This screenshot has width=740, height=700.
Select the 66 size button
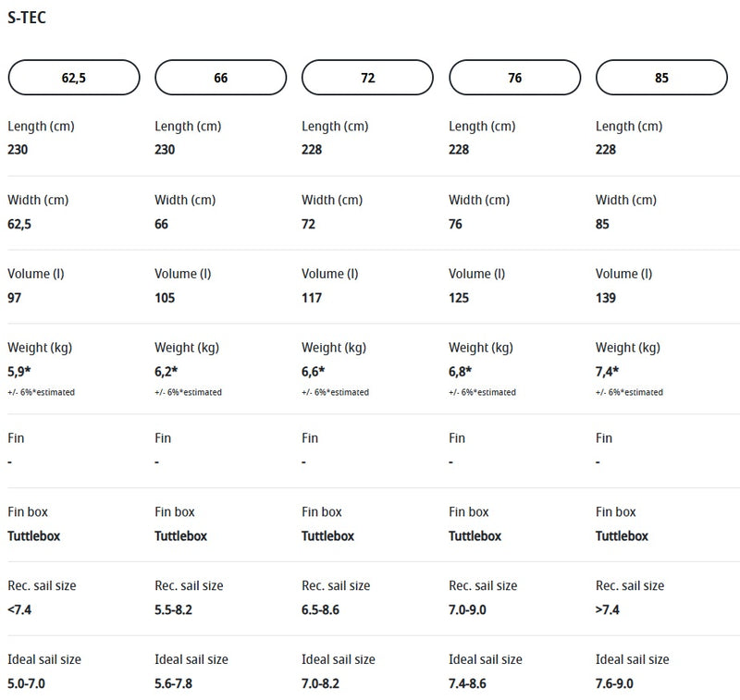tap(220, 78)
